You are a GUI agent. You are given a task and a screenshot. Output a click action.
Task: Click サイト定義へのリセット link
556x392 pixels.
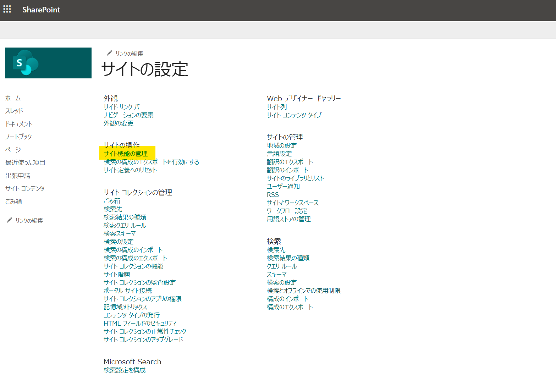coord(130,170)
